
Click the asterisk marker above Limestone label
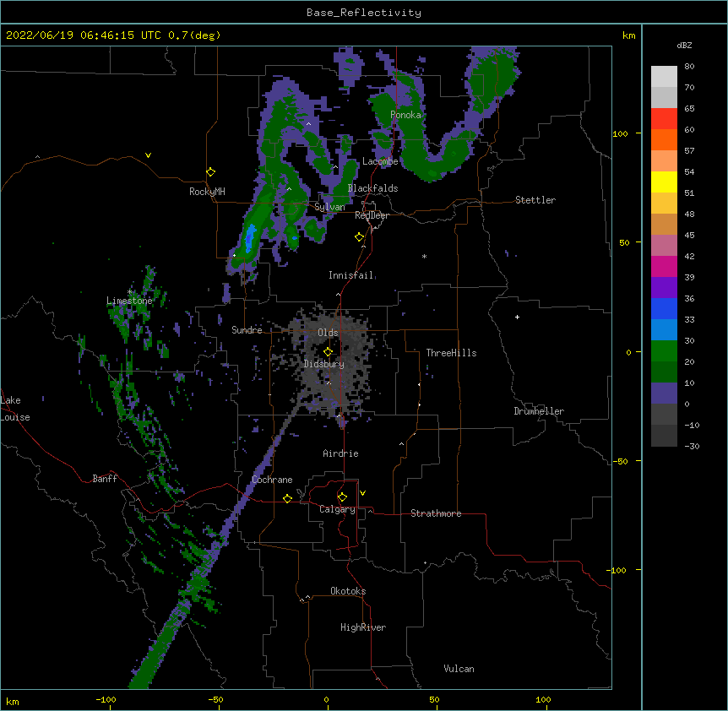click(x=130, y=292)
